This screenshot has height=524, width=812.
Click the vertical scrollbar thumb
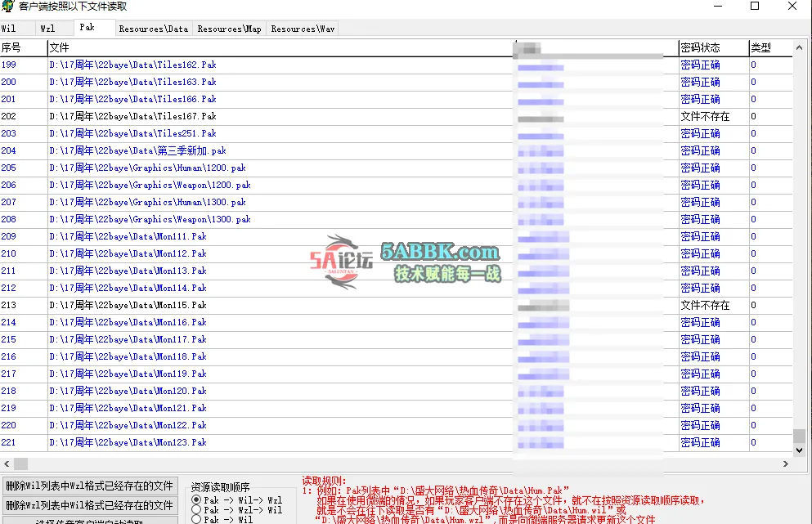799,436
